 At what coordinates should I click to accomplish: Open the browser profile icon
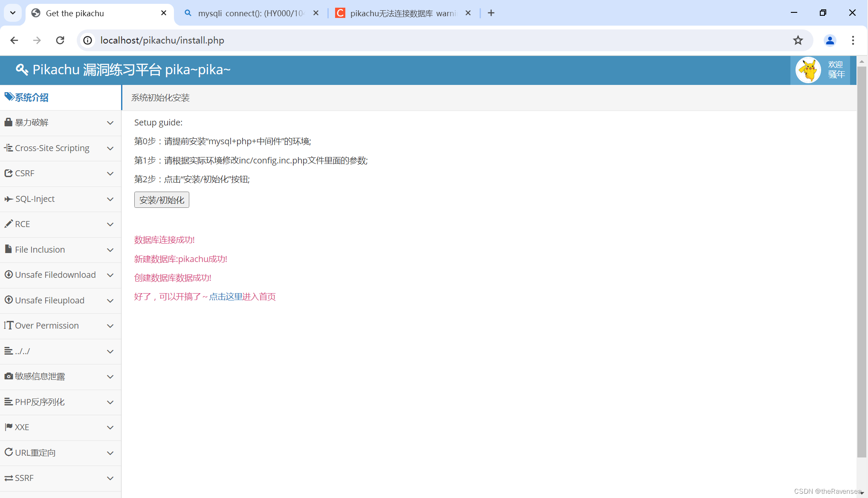(x=830, y=40)
